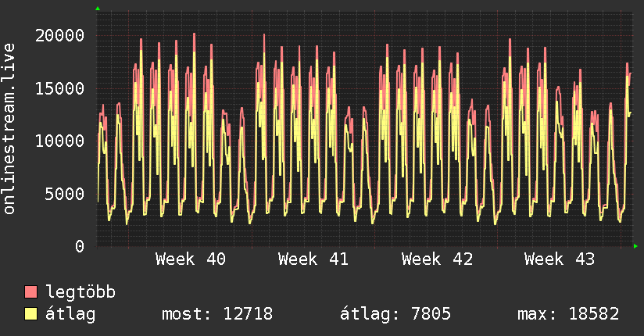Click the red legtöbb legend swatch
This screenshot has width=644, height=336.
pos(31,292)
